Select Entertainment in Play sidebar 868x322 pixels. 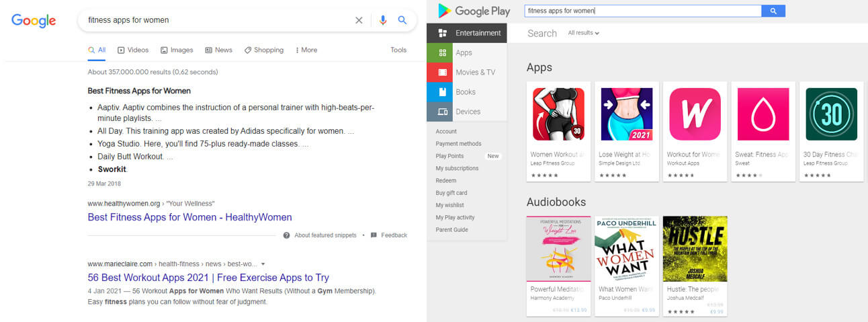tap(467, 33)
